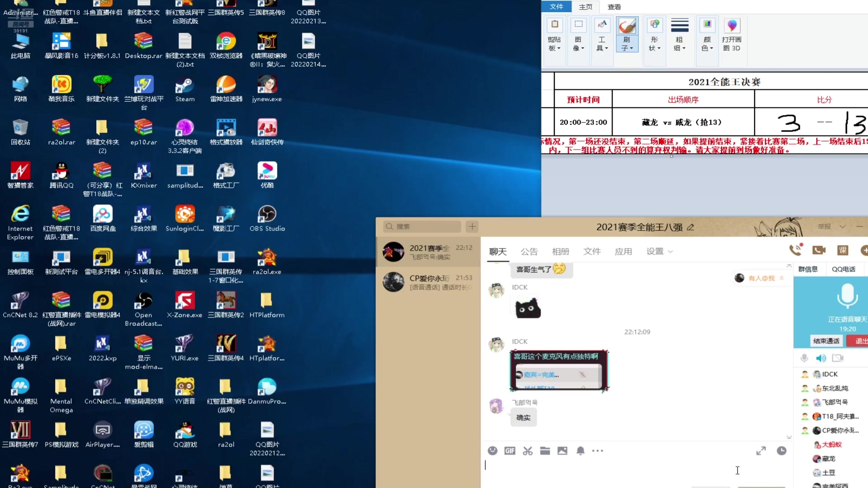The width and height of the screenshot is (868, 488).
Task: Select the scissors screenshot tool in QQ
Action: coord(528,450)
